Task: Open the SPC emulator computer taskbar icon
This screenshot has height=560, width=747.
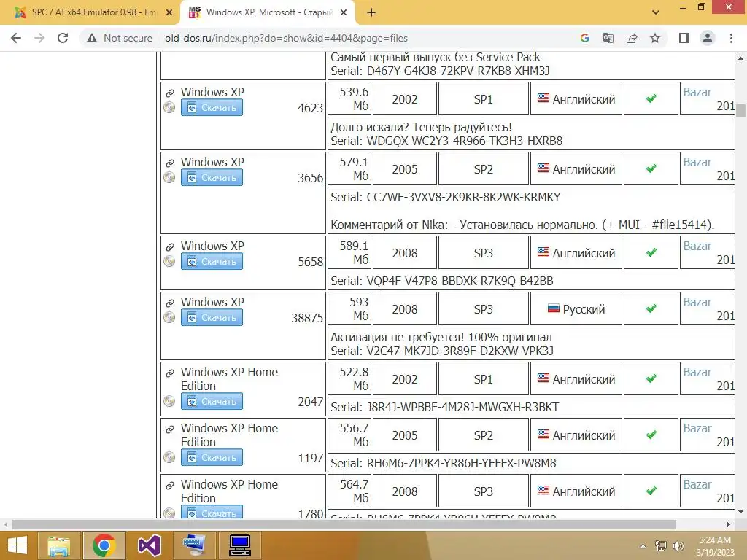Action: pos(239,545)
